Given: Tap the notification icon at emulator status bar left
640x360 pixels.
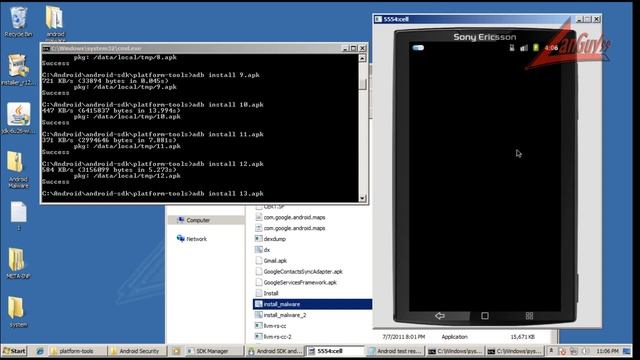Looking at the screenshot, I should (418, 48).
